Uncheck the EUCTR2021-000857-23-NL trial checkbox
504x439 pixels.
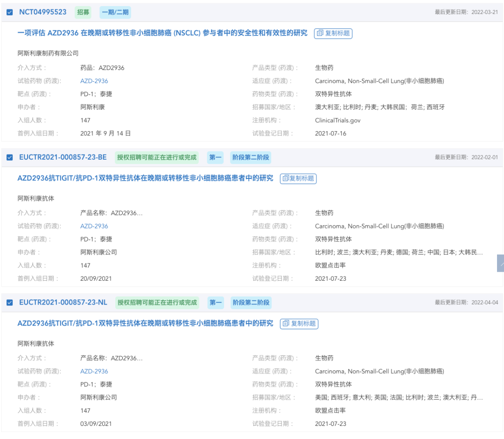(10, 302)
